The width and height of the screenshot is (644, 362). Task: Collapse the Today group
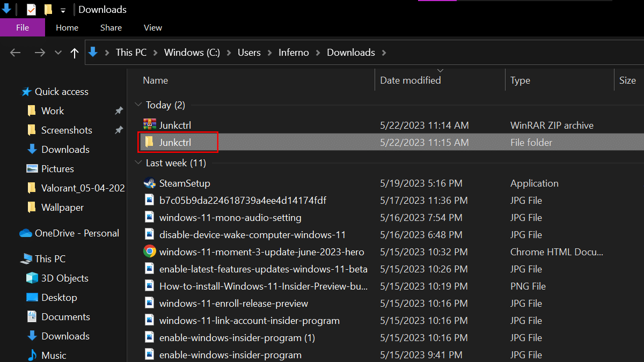[x=138, y=105]
